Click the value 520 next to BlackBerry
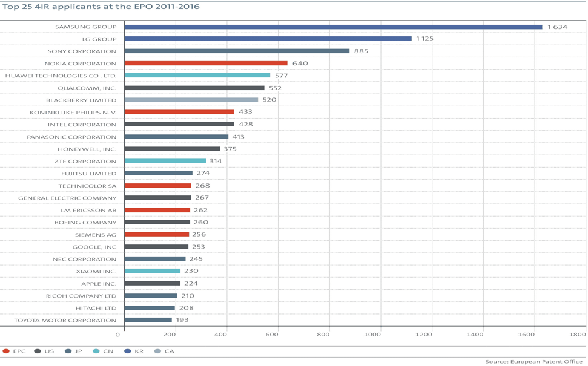The image size is (588, 366). click(x=269, y=100)
